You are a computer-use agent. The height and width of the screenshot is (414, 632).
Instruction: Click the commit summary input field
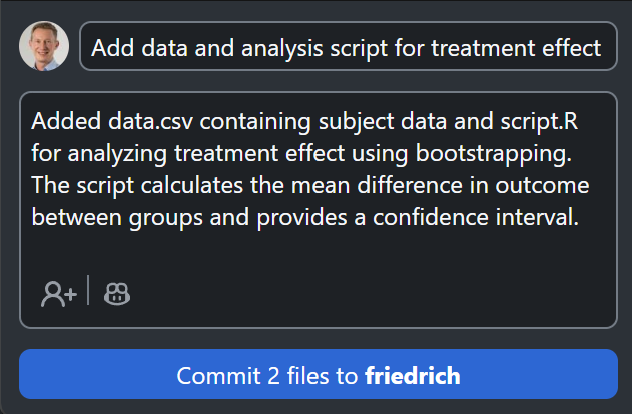pos(347,47)
